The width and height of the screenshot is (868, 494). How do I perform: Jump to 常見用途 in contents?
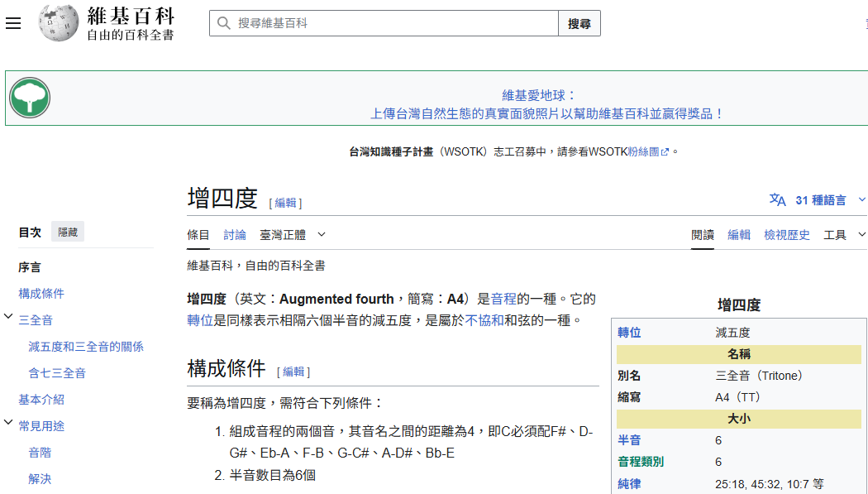pyautogui.click(x=41, y=426)
